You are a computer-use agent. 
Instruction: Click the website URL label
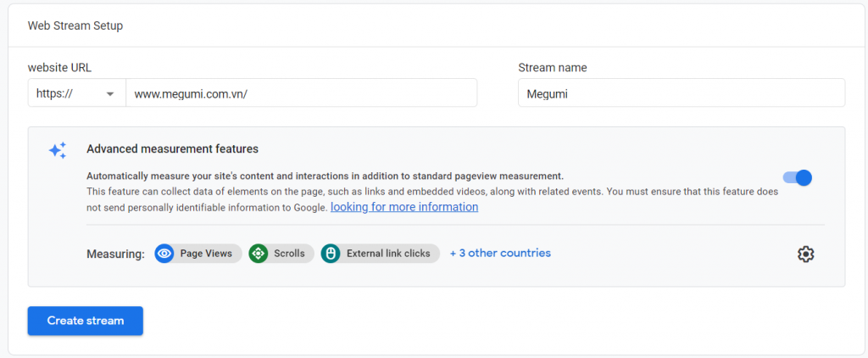[x=60, y=68]
